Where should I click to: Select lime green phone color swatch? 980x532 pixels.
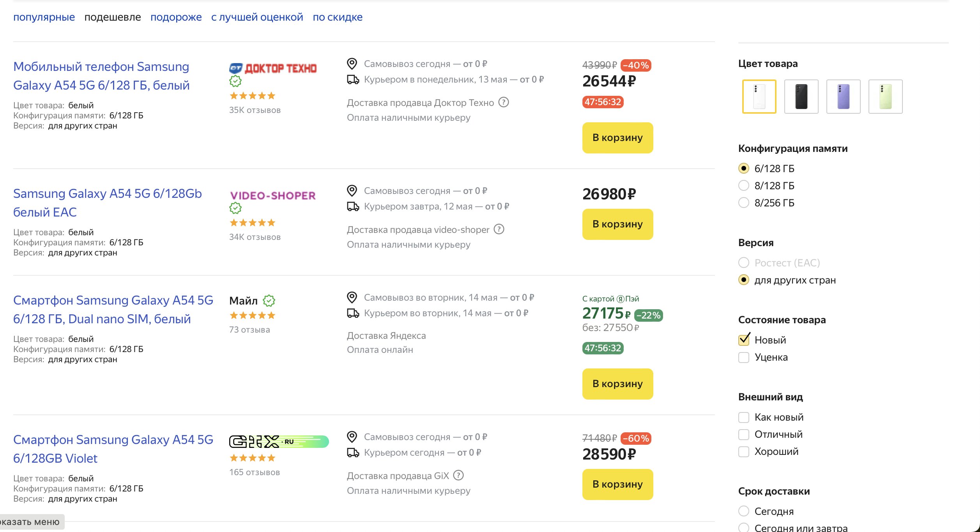click(x=886, y=97)
